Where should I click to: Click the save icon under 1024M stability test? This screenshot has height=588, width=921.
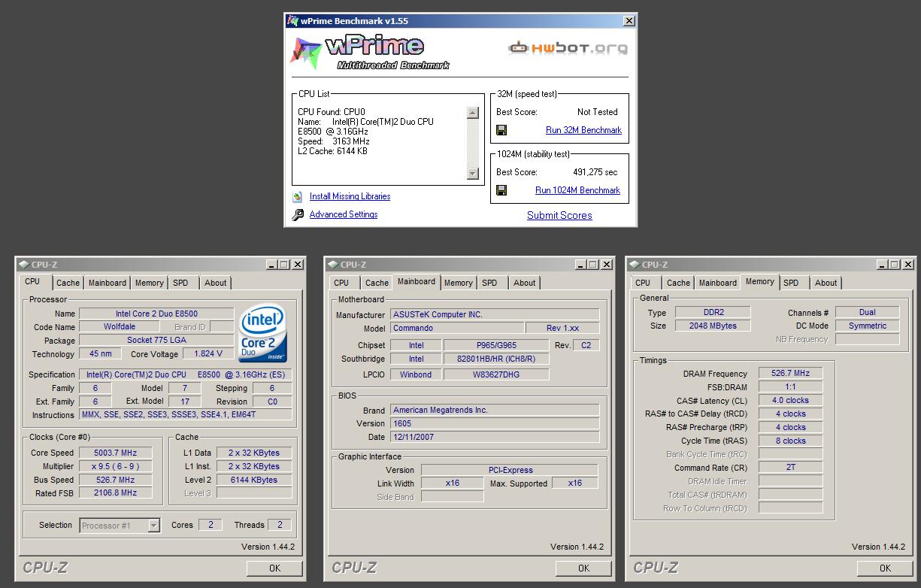click(x=501, y=190)
